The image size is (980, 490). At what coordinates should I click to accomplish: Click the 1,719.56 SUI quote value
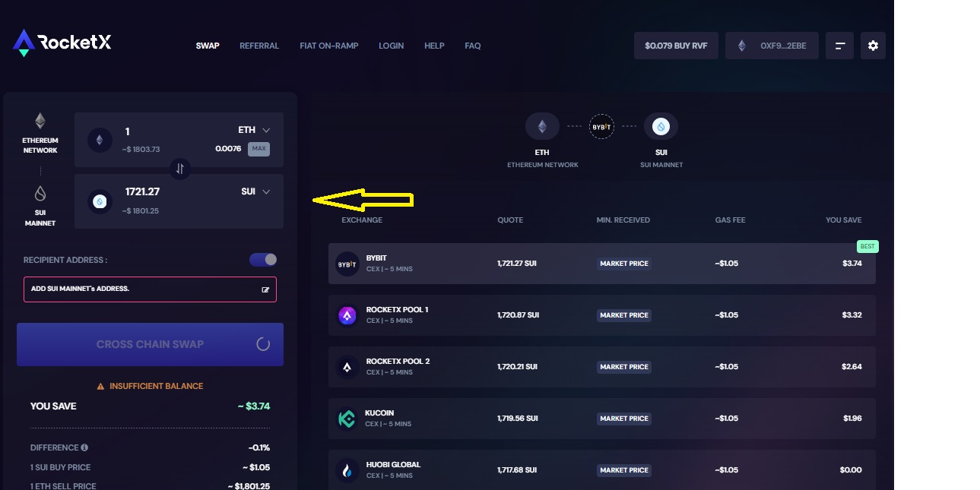click(518, 419)
